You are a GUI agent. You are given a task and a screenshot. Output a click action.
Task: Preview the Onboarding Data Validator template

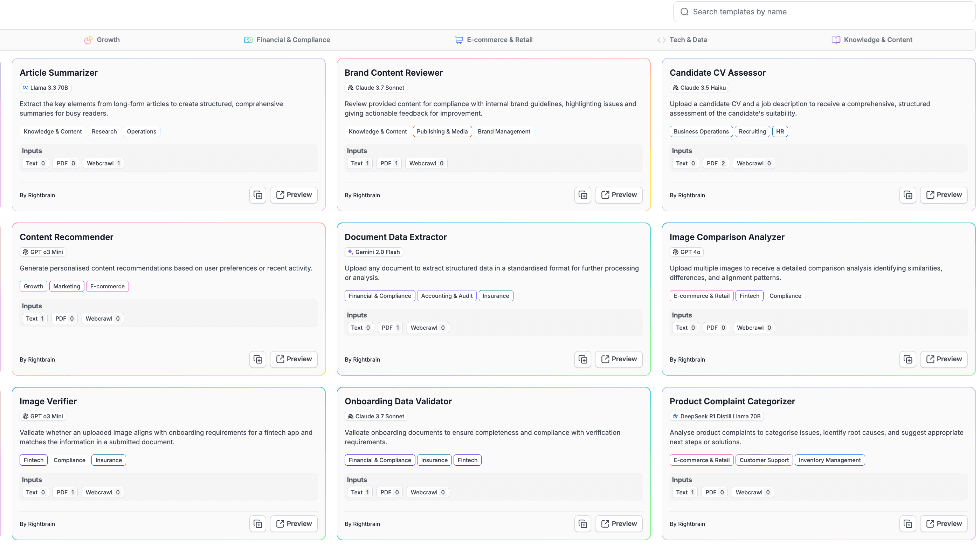(619, 524)
